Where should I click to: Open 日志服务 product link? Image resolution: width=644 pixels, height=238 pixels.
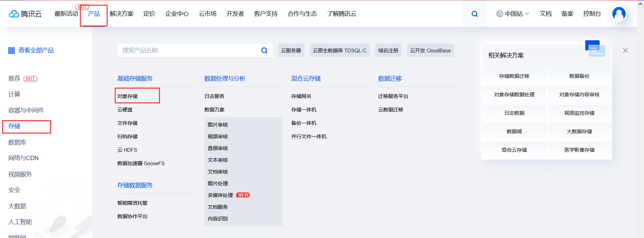tap(214, 96)
